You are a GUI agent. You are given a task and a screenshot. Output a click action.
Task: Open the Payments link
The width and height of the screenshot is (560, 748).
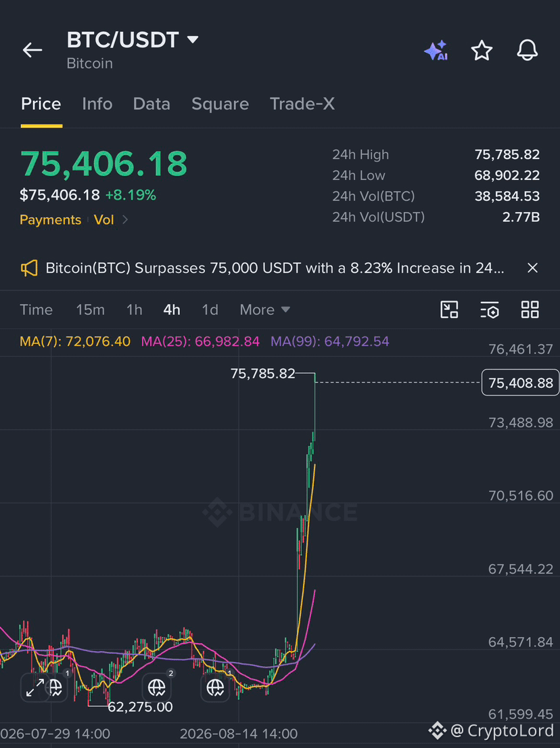pos(51,220)
